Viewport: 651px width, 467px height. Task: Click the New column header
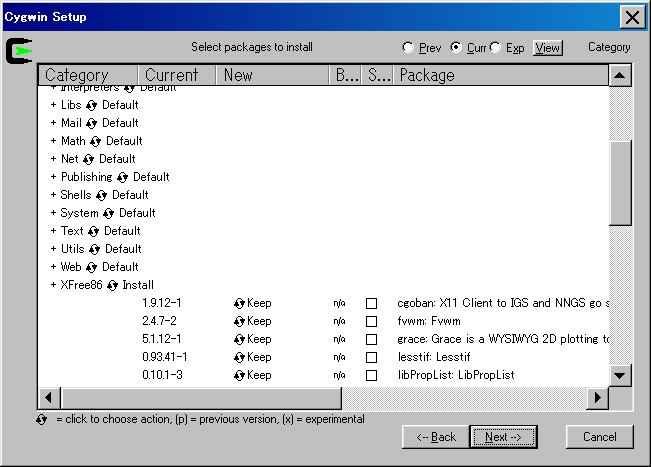[273, 75]
